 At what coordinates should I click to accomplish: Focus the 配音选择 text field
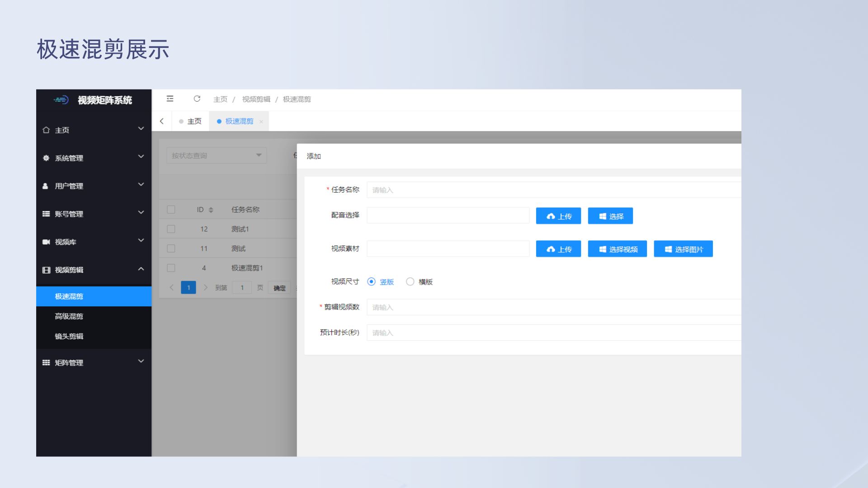448,216
